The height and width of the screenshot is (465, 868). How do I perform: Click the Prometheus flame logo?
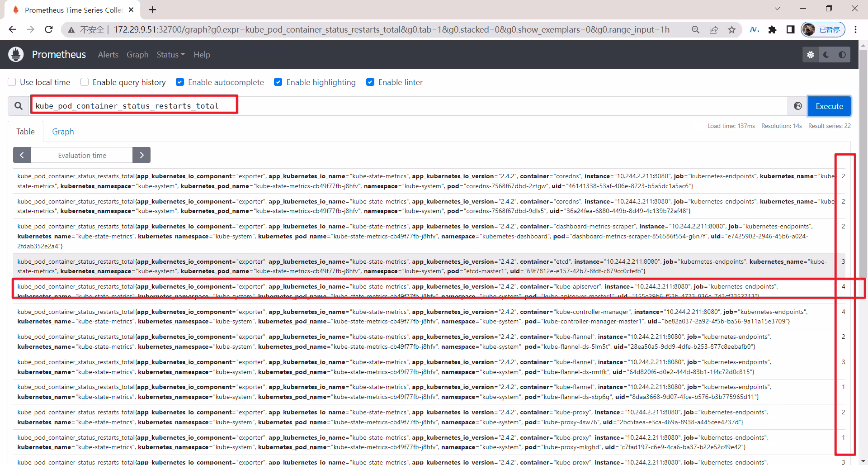[16, 54]
